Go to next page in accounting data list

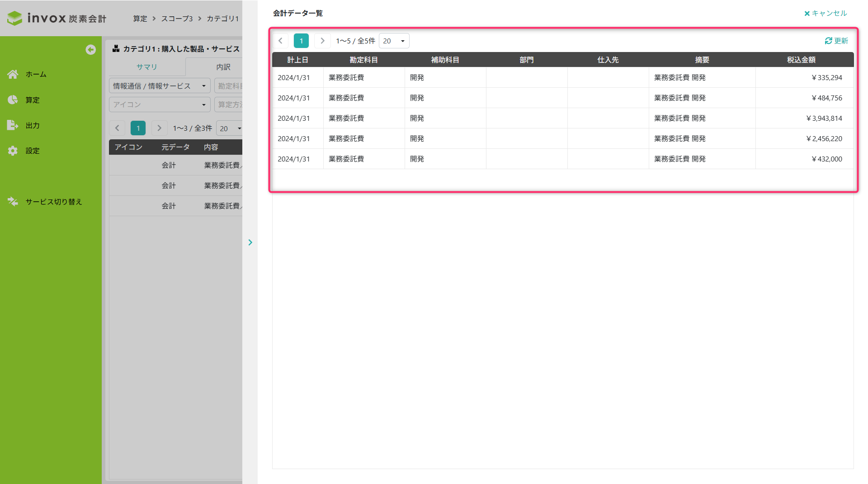click(x=322, y=41)
